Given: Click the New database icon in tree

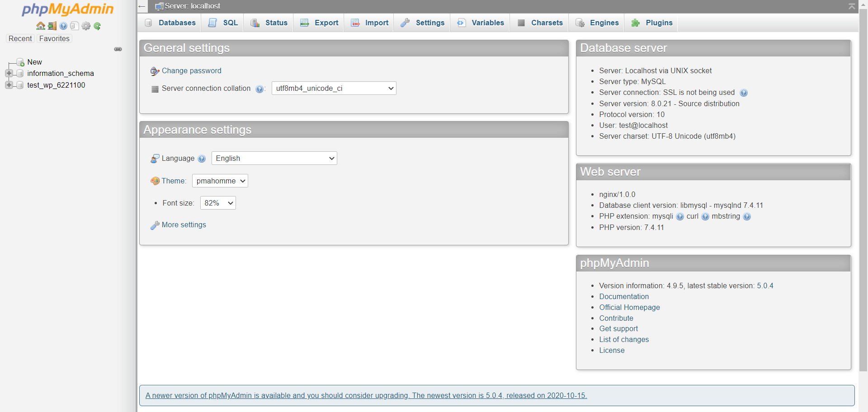Looking at the screenshot, I should [20, 62].
